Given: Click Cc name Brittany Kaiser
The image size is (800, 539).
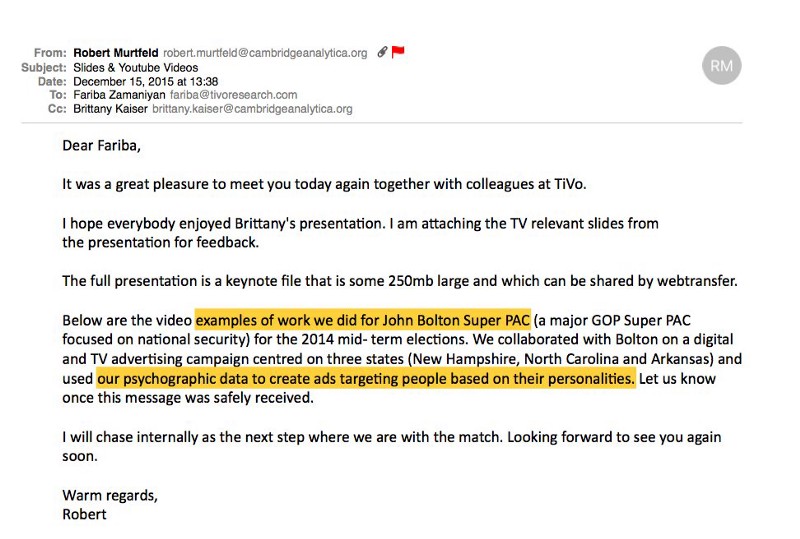Looking at the screenshot, I should tap(110, 109).
